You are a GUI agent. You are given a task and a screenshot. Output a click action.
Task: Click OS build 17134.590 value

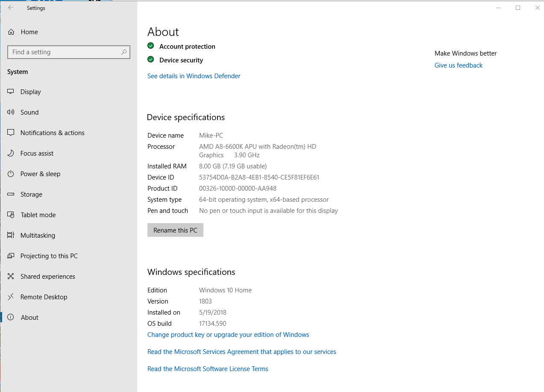213,324
